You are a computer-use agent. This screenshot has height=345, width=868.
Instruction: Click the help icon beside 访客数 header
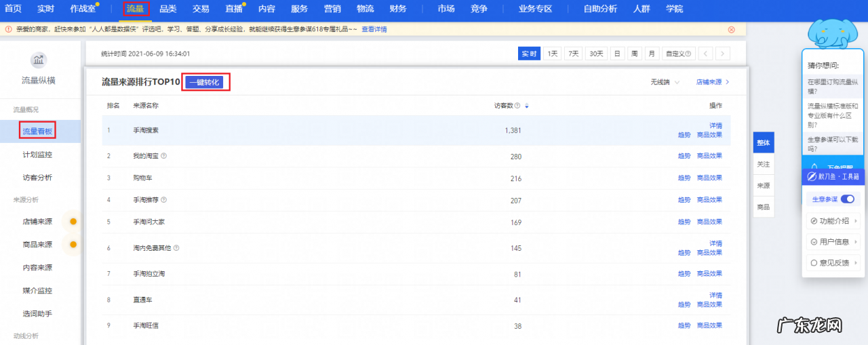(x=517, y=106)
